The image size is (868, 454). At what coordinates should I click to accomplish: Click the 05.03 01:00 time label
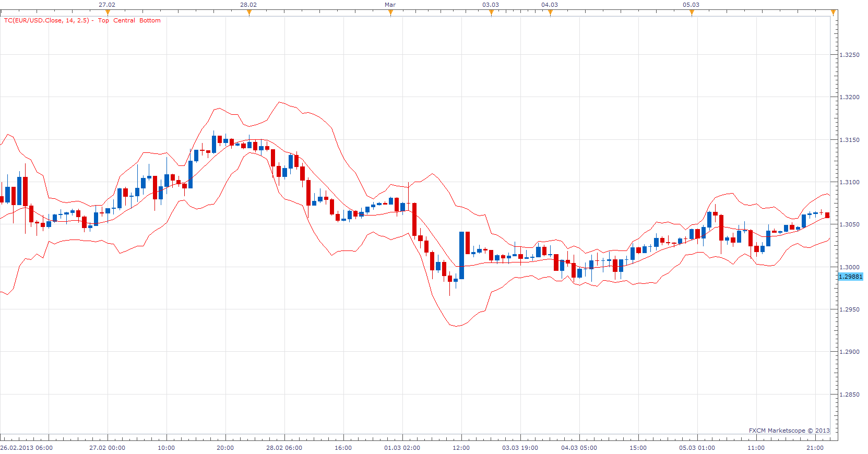(697, 448)
